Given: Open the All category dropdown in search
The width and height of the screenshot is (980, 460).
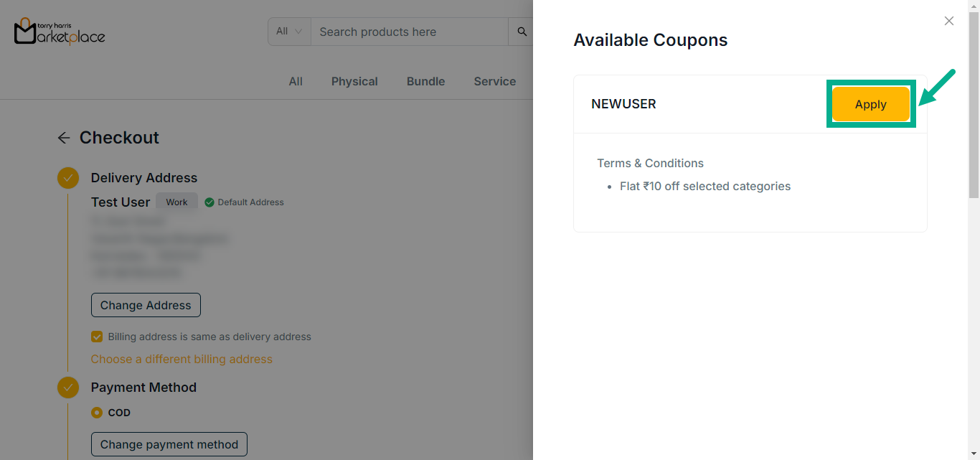Looking at the screenshot, I should pos(289,32).
